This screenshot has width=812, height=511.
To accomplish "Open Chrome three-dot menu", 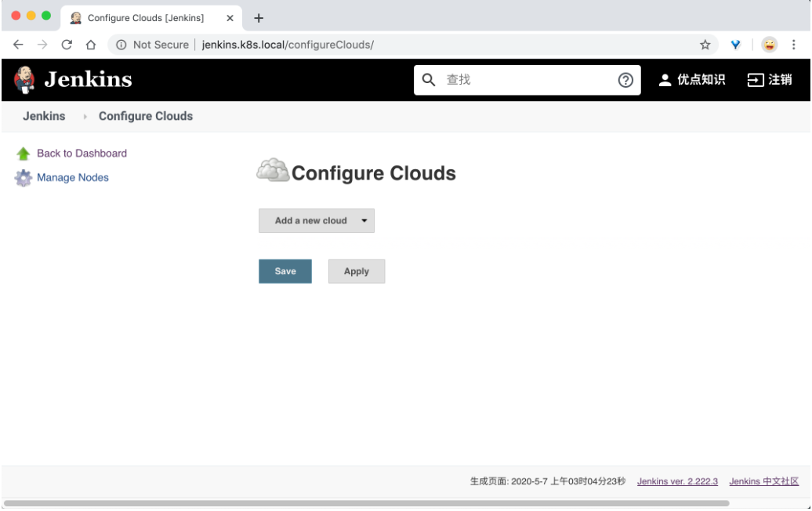I will [x=793, y=45].
